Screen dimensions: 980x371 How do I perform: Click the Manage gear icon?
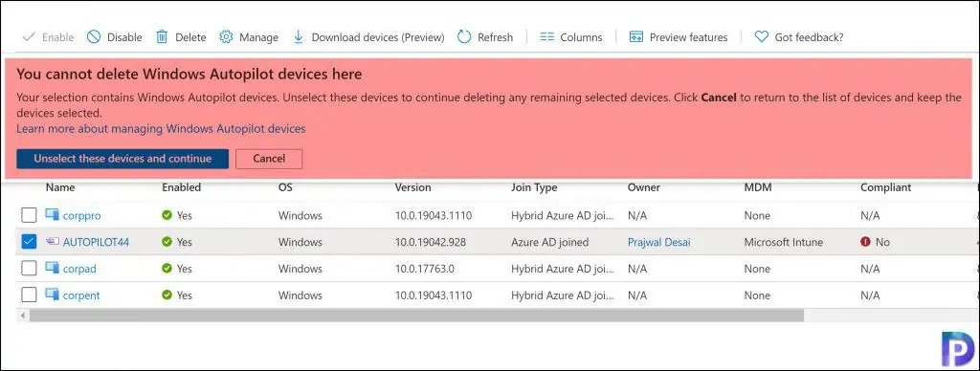pyautogui.click(x=226, y=37)
